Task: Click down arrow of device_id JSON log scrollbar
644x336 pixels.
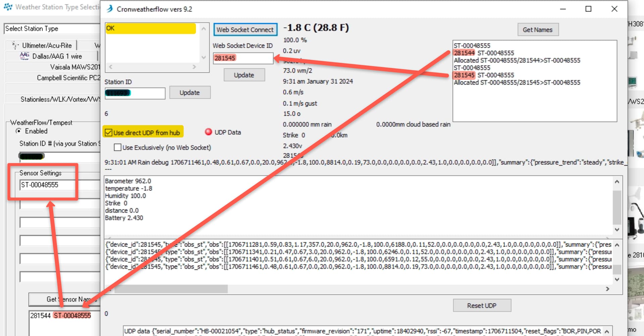Action: click(617, 279)
